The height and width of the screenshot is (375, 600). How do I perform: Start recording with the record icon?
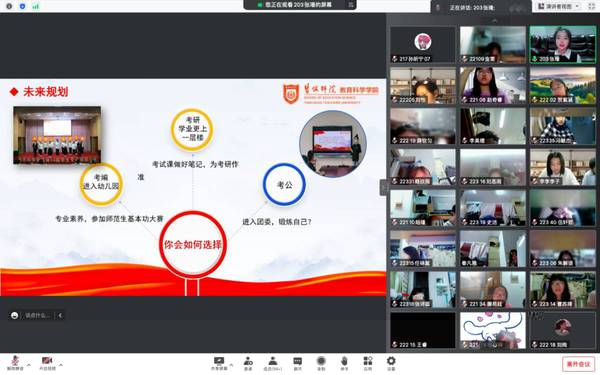(x=321, y=363)
